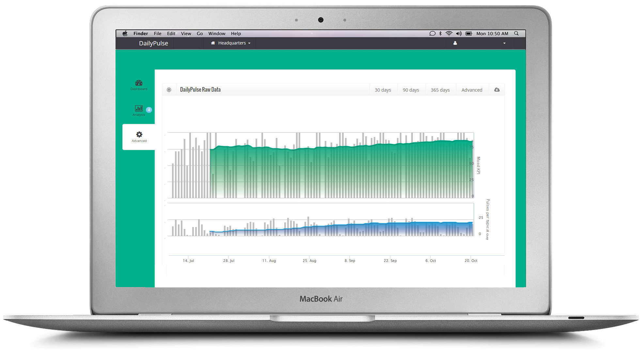Click the 22. Sep axis label
Image resolution: width=640 pixels, height=364 pixels.
pos(390,261)
